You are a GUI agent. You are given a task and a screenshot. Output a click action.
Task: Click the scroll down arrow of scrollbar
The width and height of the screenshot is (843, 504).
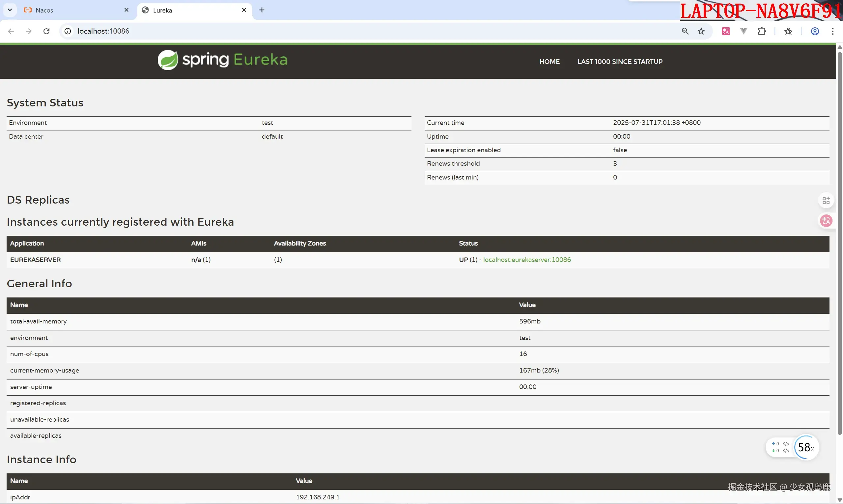pyautogui.click(x=840, y=500)
